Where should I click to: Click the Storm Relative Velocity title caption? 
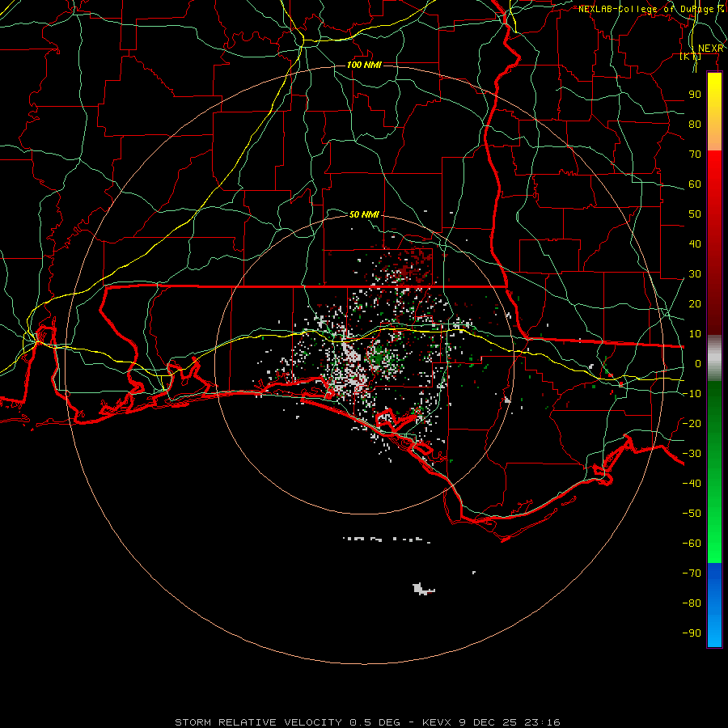[x=367, y=722]
